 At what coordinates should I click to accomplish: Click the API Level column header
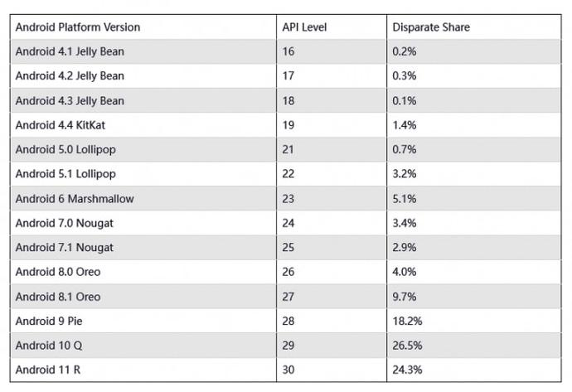tap(304, 27)
